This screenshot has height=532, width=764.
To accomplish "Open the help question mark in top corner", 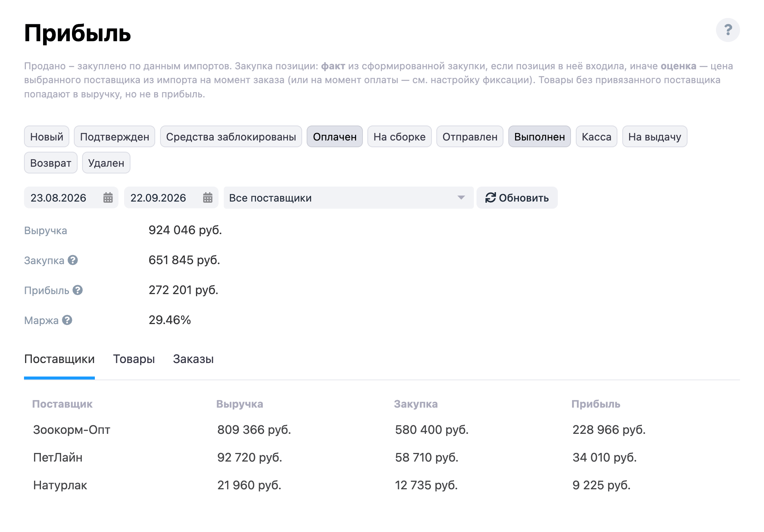I will point(727,30).
